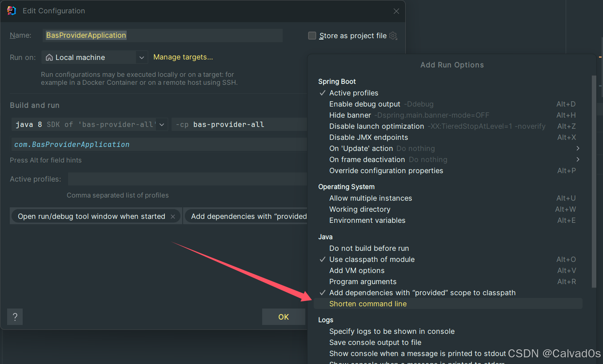
Task: Expand the On 'Update' action submenu
Action: point(578,148)
